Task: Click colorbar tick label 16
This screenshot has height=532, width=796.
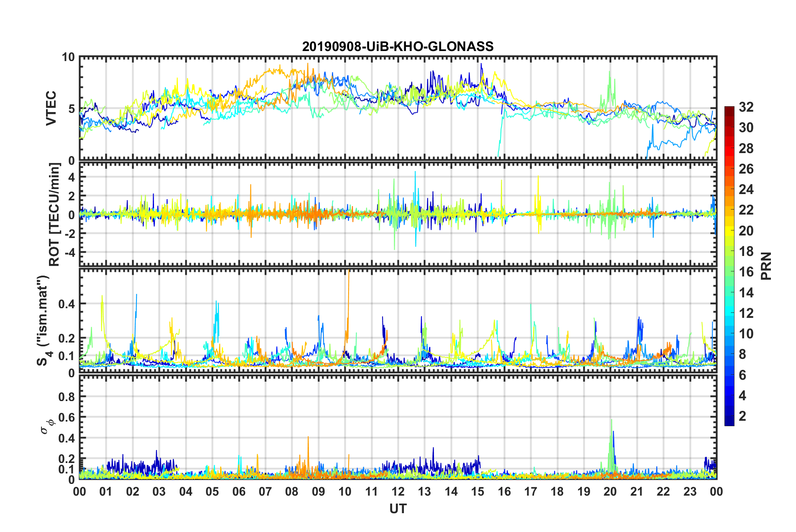Action: [x=746, y=272]
